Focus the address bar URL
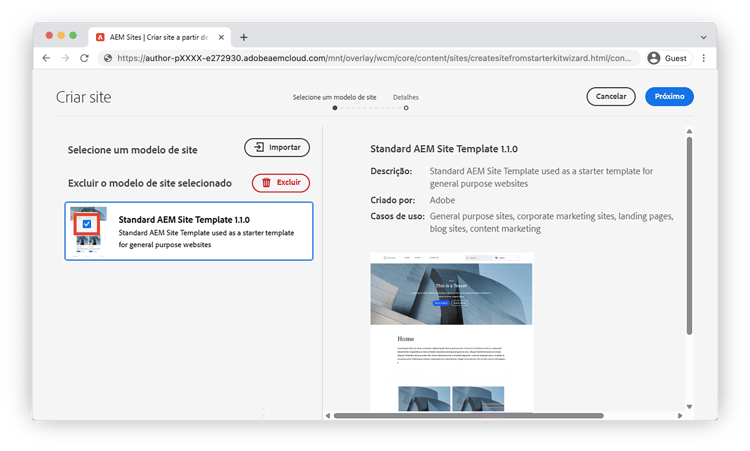 click(374, 58)
